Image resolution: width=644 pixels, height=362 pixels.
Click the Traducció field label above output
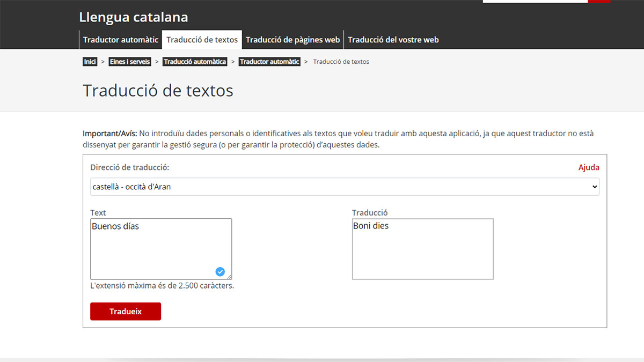[x=370, y=213]
